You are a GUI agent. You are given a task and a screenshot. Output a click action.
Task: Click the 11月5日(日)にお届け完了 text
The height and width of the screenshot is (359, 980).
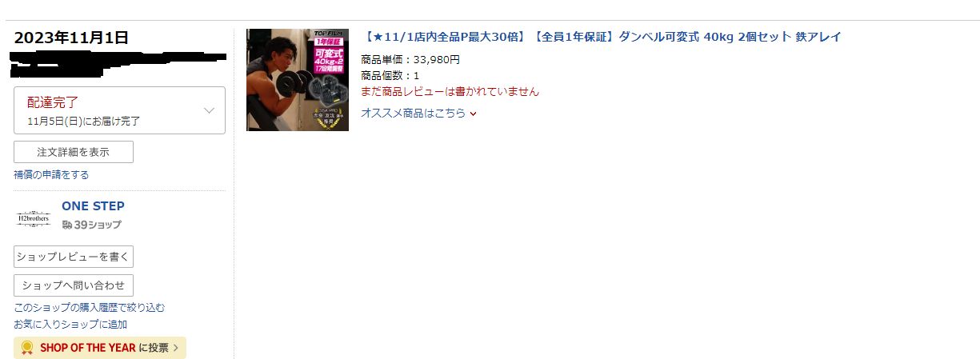pos(84,122)
